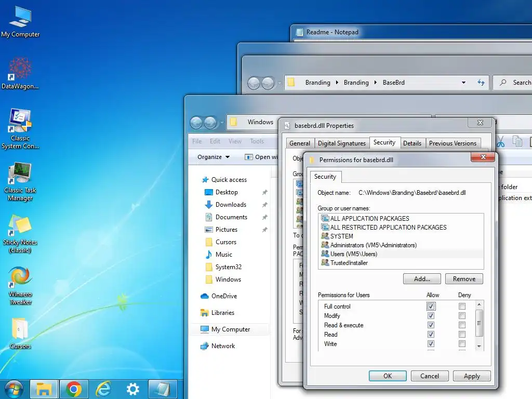
Task: Check Deny for Full control
Action: [462, 307]
